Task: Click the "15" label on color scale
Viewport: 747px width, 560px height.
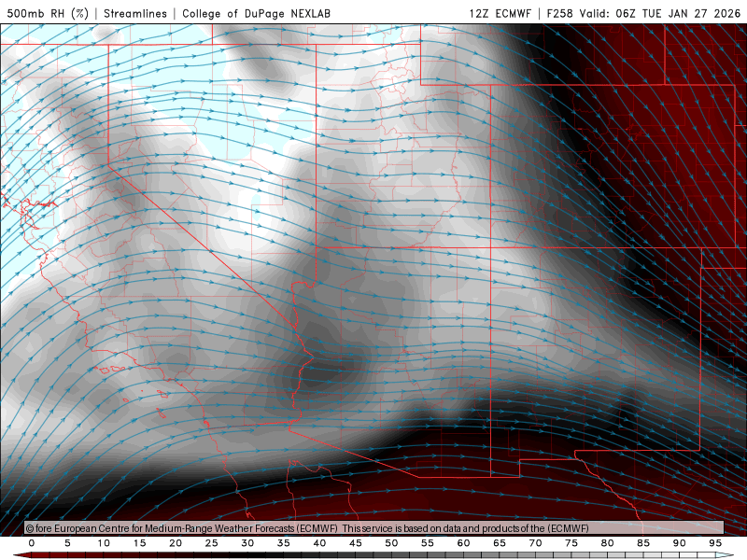Action: 139,543
